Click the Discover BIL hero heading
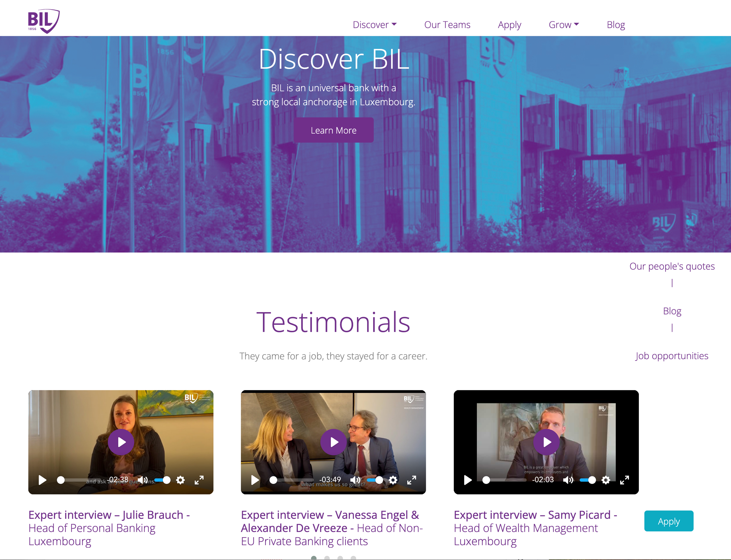 [334, 59]
